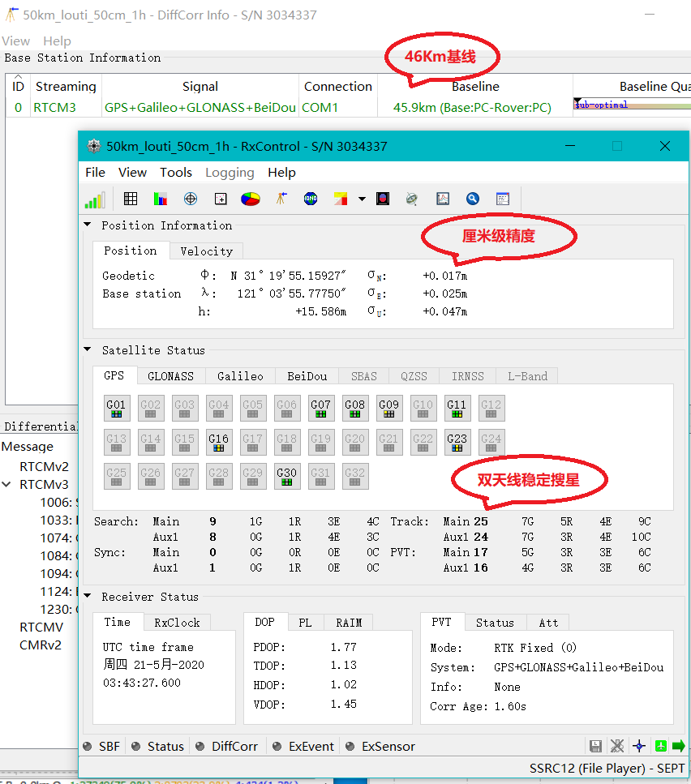The height and width of the screenshot is (784, 691).
Task: Sort by the Baseline column header
Action: tap(475, 87)
